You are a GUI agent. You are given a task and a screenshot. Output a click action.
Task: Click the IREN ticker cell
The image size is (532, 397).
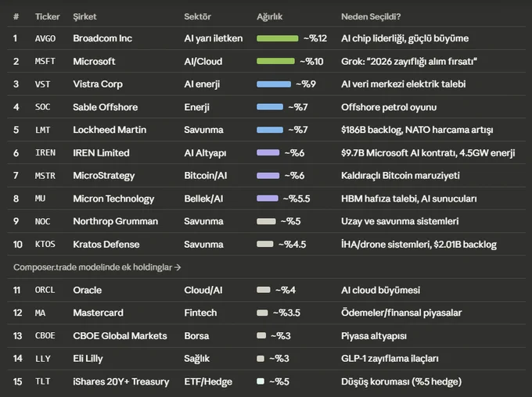coord(45,153)
